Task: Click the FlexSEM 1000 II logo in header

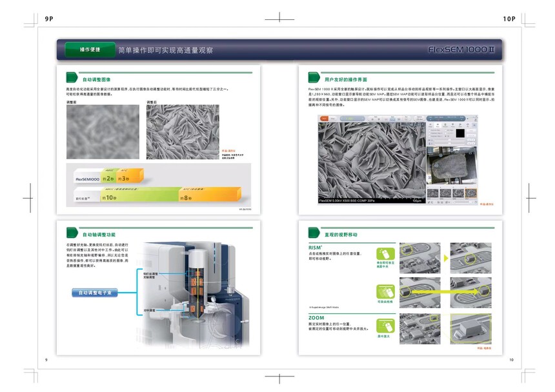Action: tap(461, 50)
